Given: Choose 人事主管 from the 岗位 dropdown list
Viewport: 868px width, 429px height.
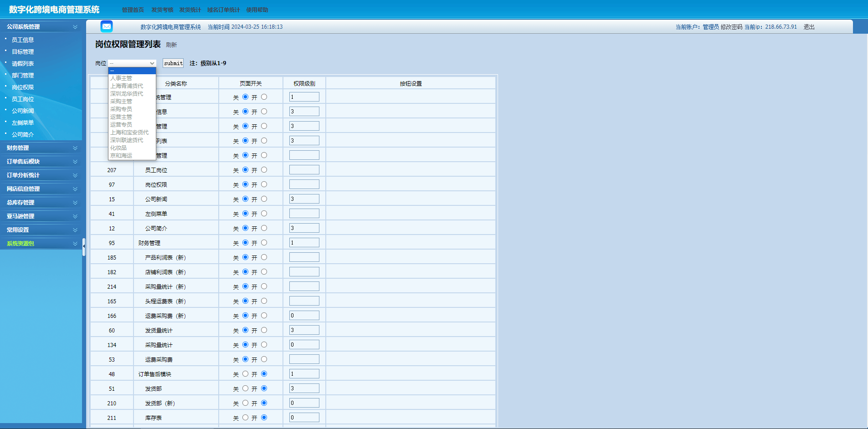Looking at the screenshot, I should 121,78.
